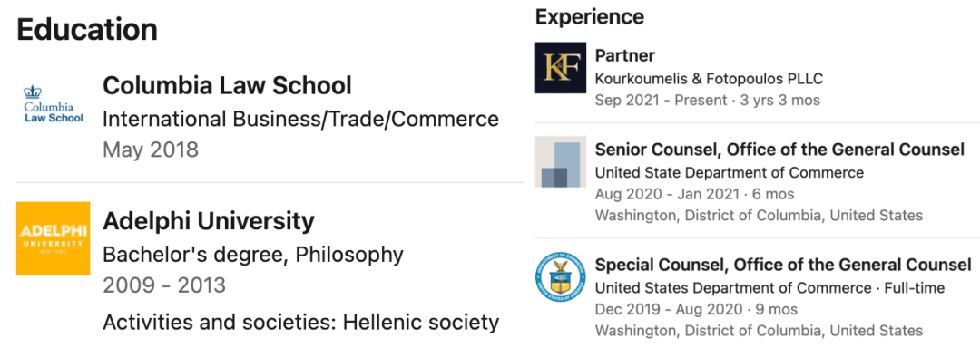980x348 pixels.
Task: Select the Education section heading
Action: tap(87, 29)
